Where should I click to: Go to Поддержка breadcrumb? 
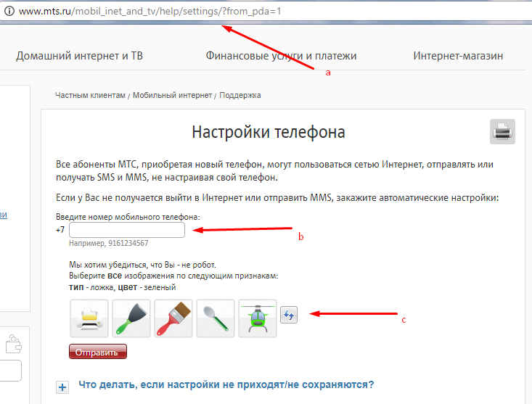point(240,95)
